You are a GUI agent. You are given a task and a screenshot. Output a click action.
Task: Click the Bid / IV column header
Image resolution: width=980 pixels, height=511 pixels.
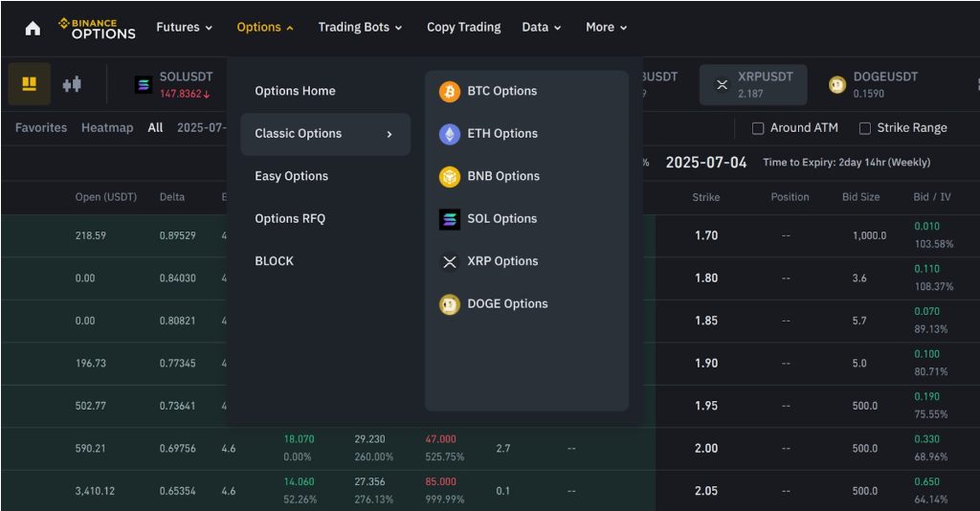932,197
